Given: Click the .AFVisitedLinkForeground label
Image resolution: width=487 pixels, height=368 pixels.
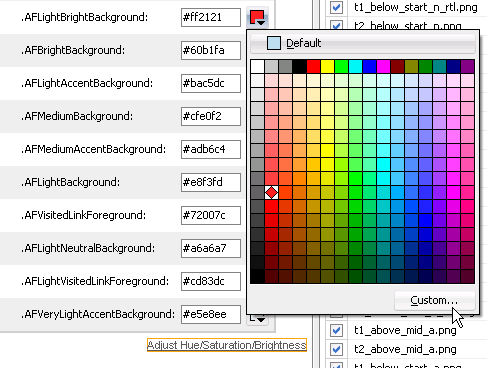Looking at the screenshot, I should (83, 215).
